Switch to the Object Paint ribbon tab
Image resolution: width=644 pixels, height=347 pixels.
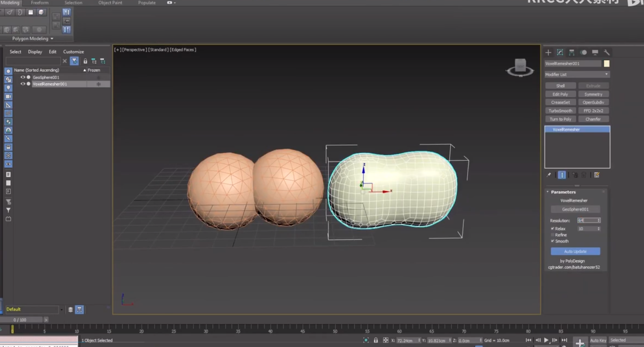tap(110, 3)
